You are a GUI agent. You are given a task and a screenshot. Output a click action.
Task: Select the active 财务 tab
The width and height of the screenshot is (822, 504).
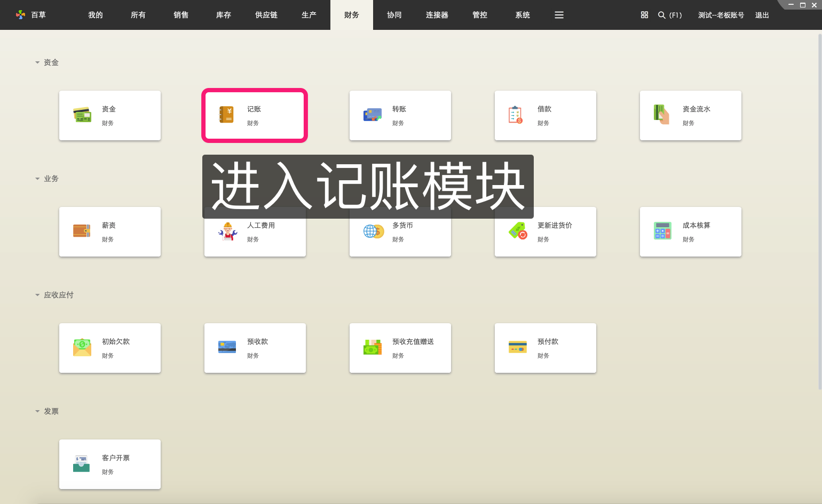pos(352,15)
